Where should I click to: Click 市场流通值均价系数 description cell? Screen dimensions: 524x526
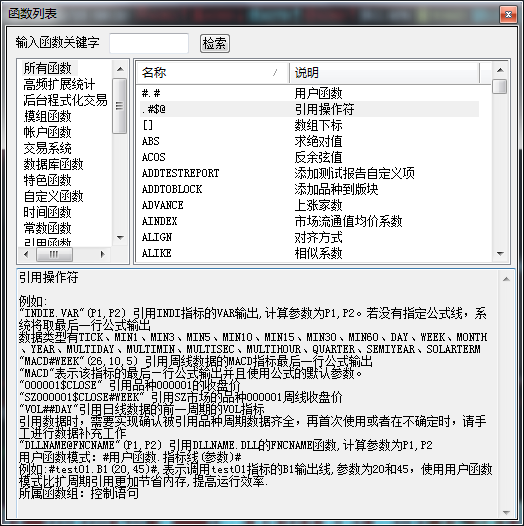[348, 221]
